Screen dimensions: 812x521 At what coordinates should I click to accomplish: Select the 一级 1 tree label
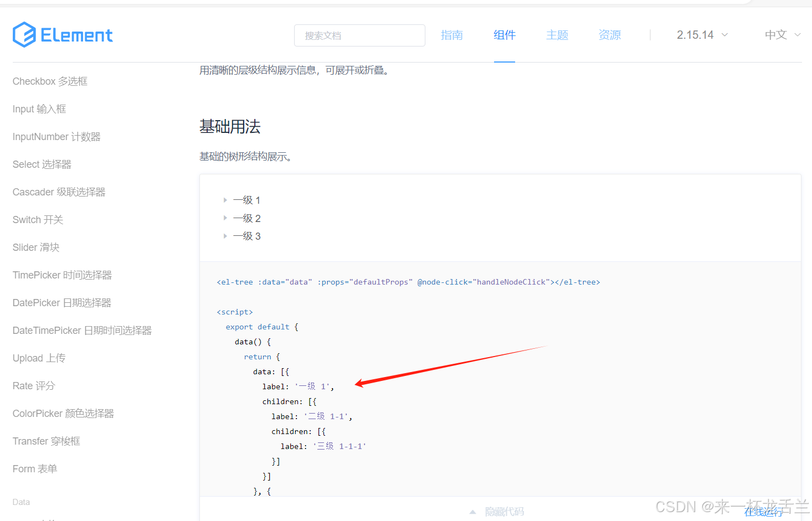(246, 200)
